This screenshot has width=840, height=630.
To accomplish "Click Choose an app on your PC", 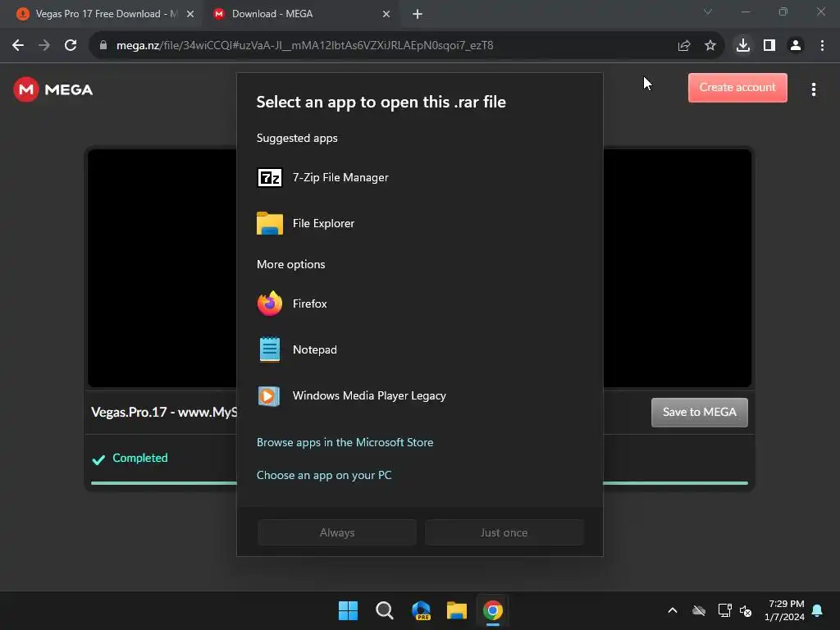I will point(324,475).
